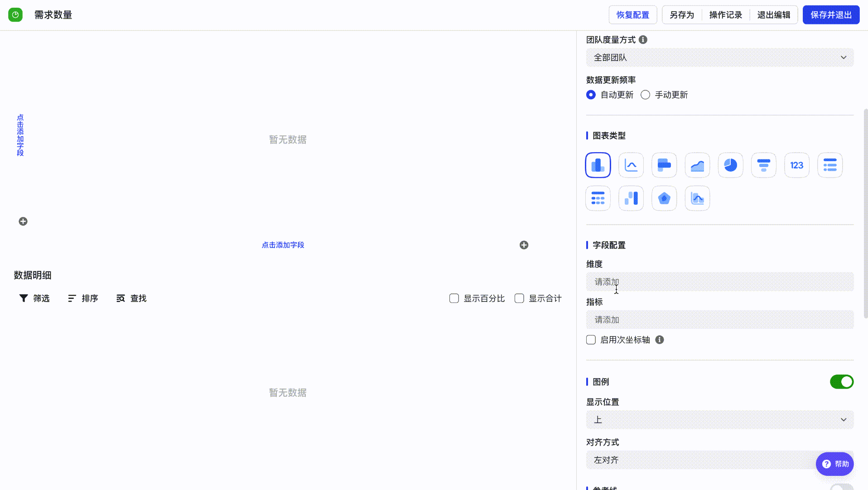This screenshot has width=868, height=490.
Task: Select the table grid chart type
Action: 598,198
